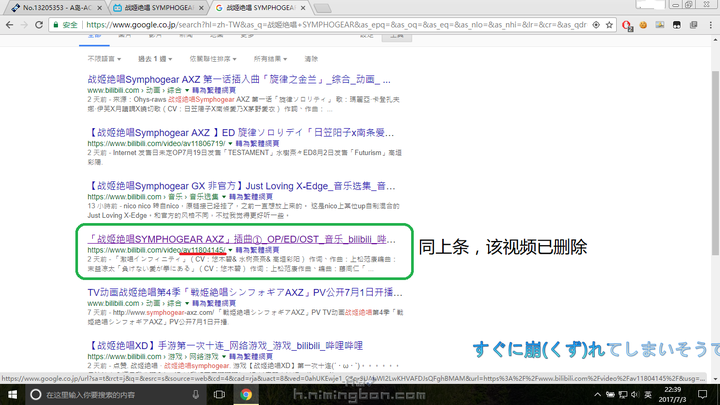
Task: Expand arrow beside 网络游戏 result URL
Action: pyautogui.click(x=224, y=357)
